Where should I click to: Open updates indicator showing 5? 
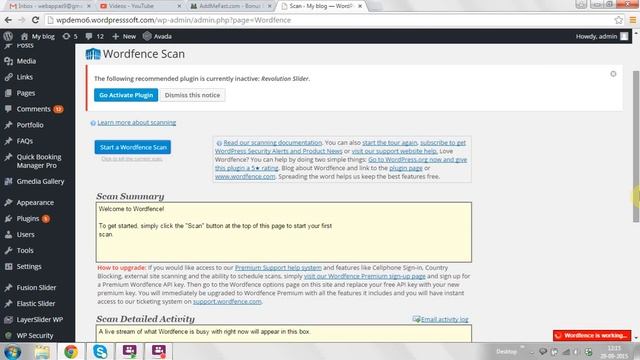click(x=70, y=36)
